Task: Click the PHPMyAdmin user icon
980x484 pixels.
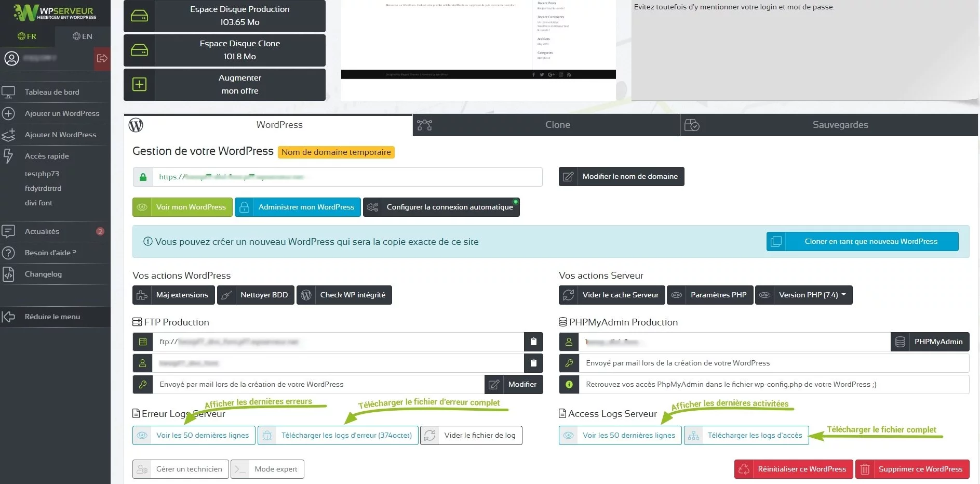Action: click(569, 342)
